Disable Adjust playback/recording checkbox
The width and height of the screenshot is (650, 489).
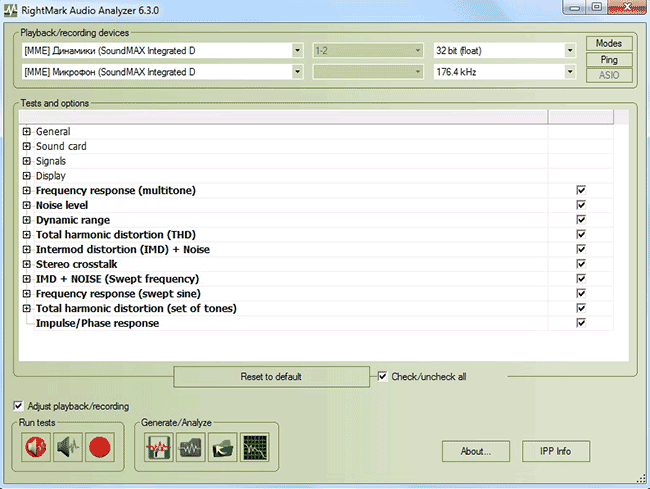pos(18,406)
